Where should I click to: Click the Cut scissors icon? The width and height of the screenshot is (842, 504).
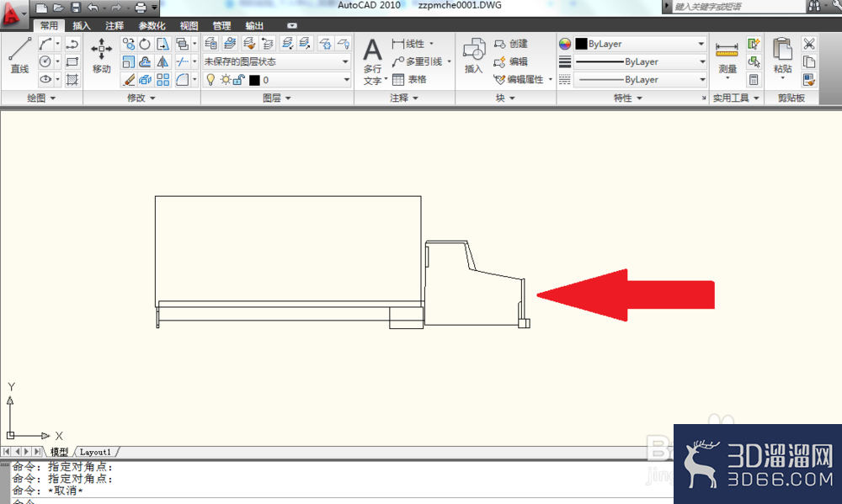point(808,44)
